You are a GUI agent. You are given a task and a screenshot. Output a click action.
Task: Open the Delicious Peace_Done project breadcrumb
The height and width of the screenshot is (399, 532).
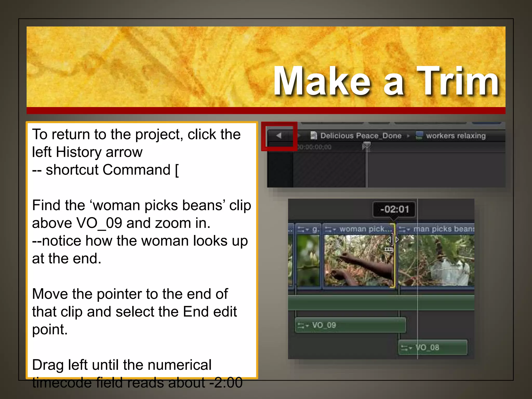pos(361,136)
